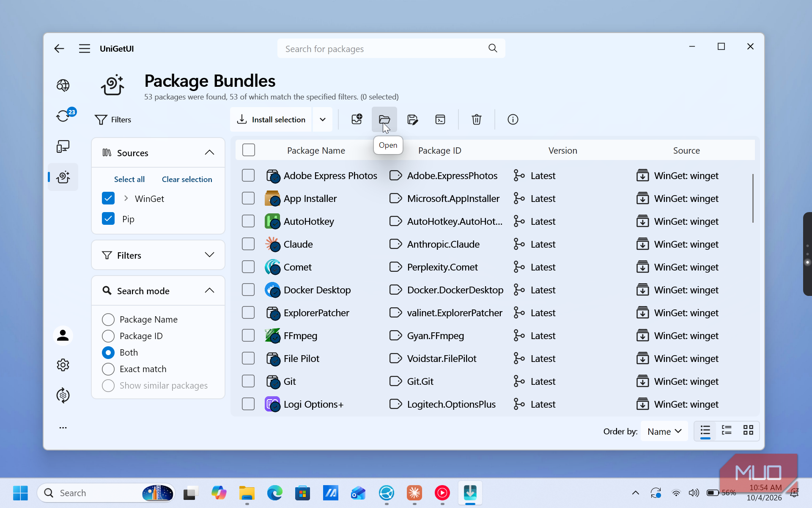Screen dimensions: 812x508
Task: Select the Package Bundles sidebar icon
Action: 63,177
